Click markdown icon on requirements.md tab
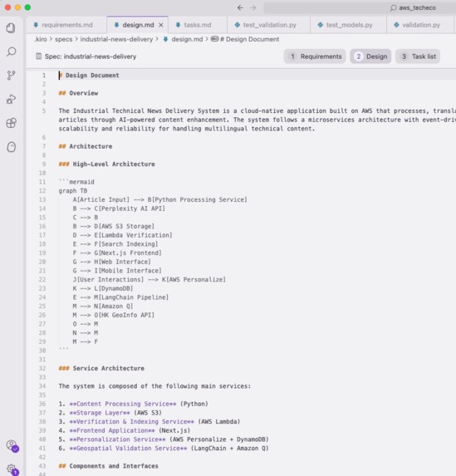456x476 pixels. tap(36, 25)
